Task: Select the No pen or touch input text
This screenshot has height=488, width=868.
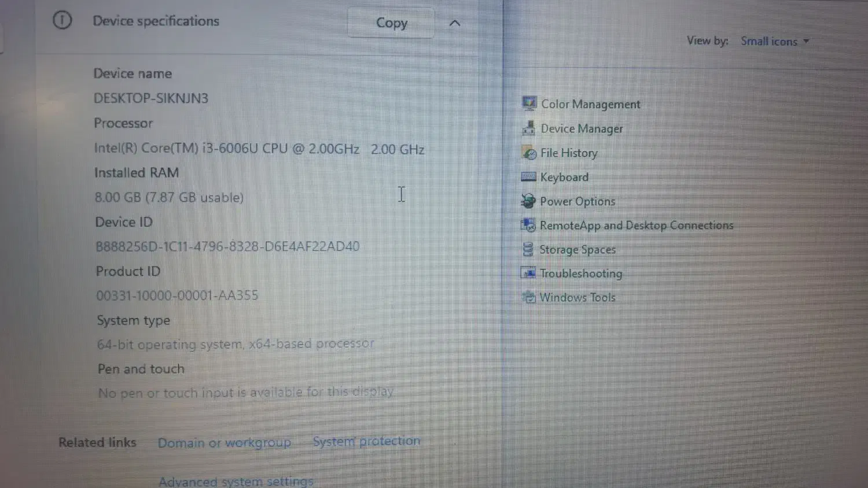Action: (246, 393)
